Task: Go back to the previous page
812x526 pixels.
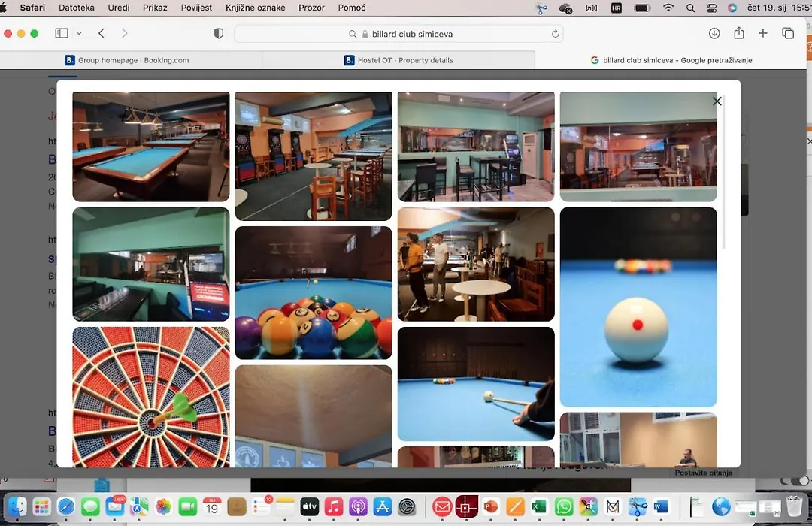Action: (101, 33)
